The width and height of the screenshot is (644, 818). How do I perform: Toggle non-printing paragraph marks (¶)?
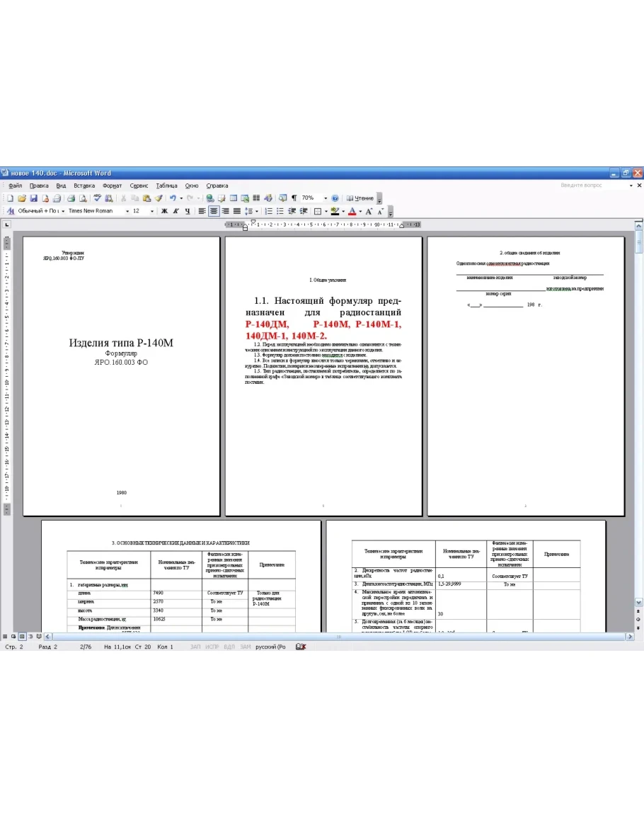point(294,198)
